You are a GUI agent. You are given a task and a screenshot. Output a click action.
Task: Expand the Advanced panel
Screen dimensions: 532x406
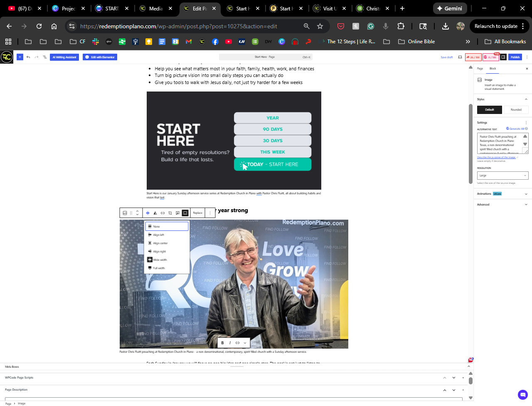pyautogui.click(x=502, y=205)
